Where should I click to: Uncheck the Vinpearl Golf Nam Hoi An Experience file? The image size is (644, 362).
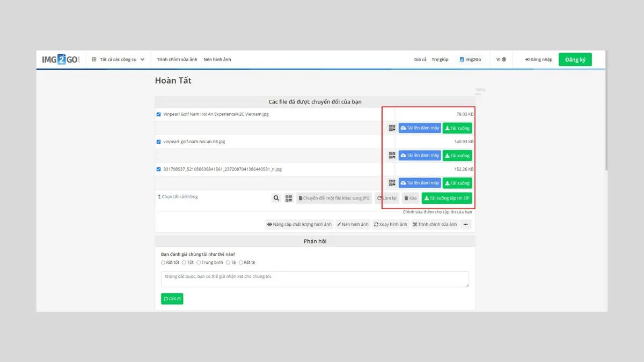[158, 114]
